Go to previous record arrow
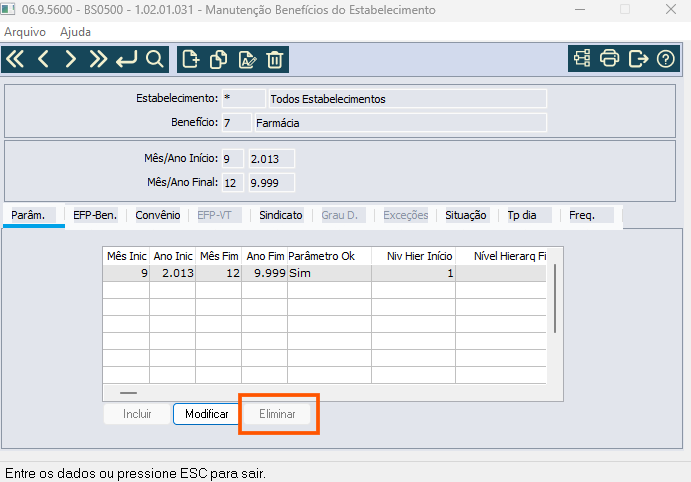Viewport: 691px width, 482px height. coord(43,59)
